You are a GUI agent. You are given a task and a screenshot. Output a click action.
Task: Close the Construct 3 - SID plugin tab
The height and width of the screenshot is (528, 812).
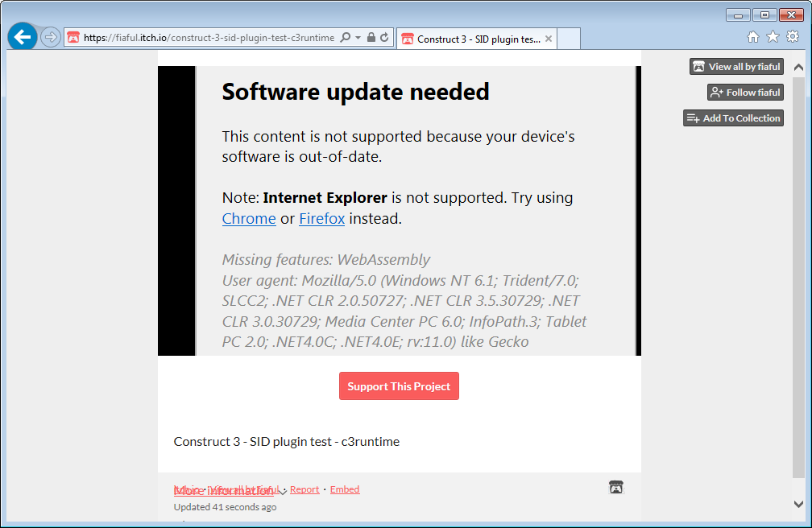coord(549,39)
